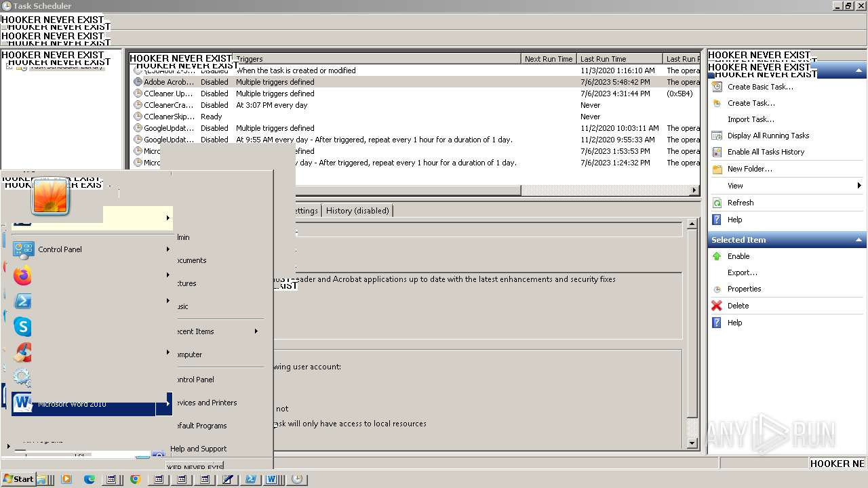Select the CCleanerSkip… Ready task row

point(415,117)
